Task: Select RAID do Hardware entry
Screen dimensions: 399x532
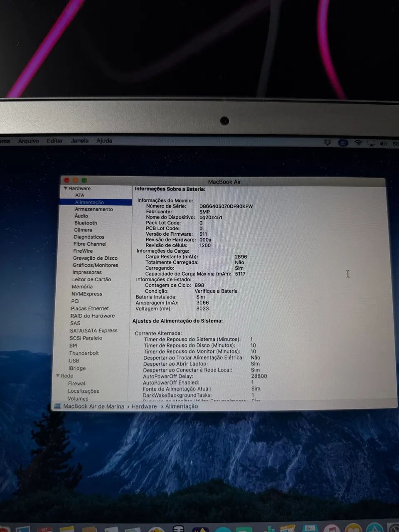Action: pyautogui.click(x=92, y=316)
